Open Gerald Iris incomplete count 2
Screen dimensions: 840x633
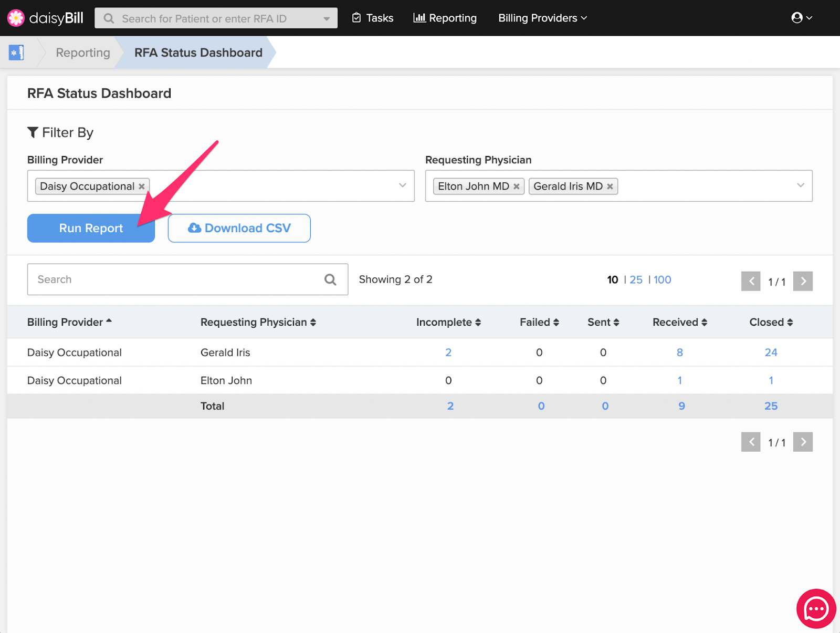tap(448, 352)
